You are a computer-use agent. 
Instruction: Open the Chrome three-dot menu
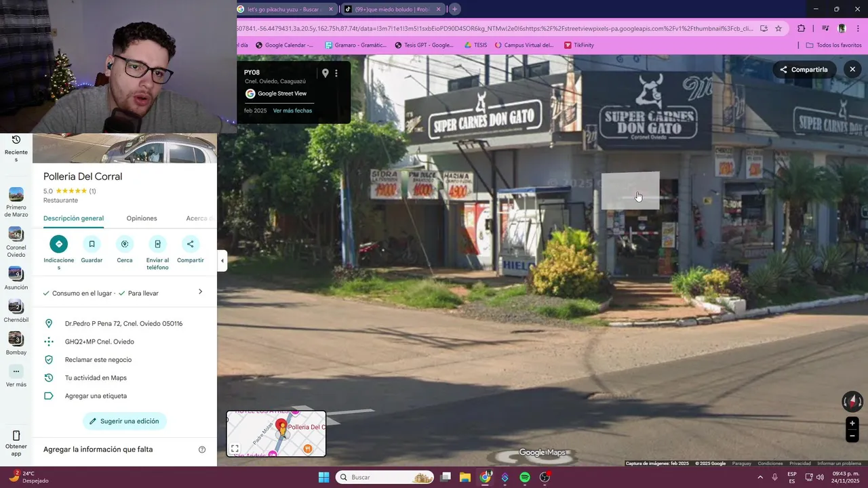[859, 28]
